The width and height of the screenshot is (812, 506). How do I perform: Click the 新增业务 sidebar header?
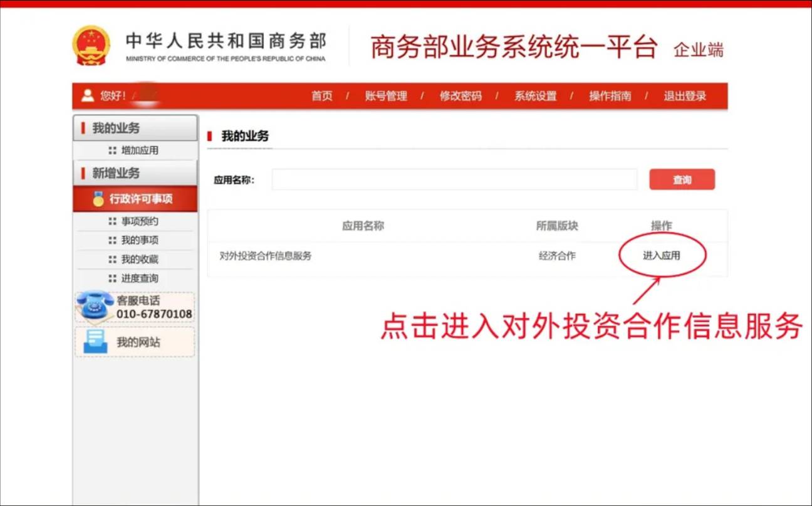[x=135, y=173]
